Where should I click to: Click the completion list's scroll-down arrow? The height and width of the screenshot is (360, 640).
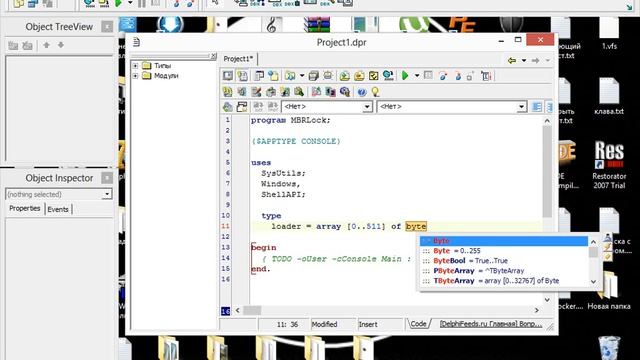pos(593,282)
